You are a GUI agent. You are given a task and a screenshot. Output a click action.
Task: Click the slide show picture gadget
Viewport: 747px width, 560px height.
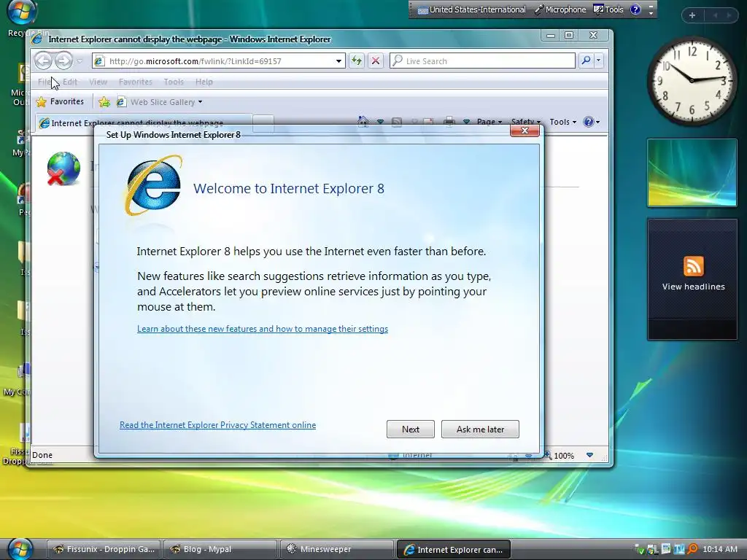(x=692, y=173)
